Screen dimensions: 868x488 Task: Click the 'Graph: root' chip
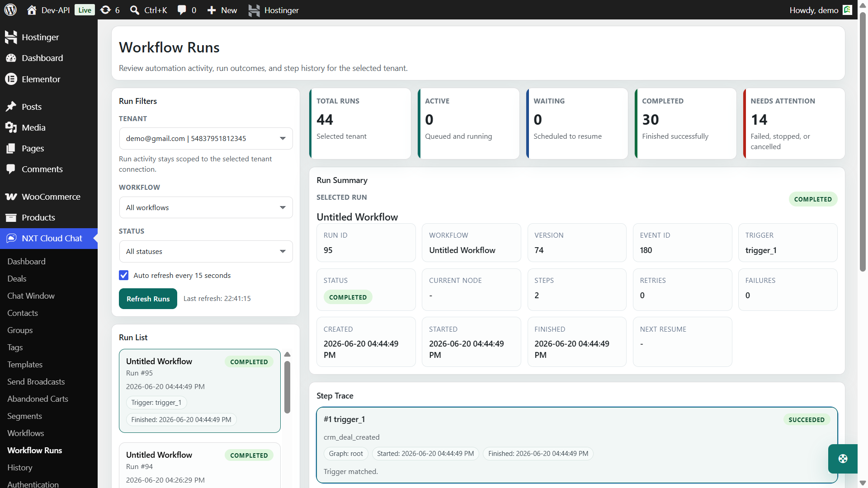coord(346,454)
